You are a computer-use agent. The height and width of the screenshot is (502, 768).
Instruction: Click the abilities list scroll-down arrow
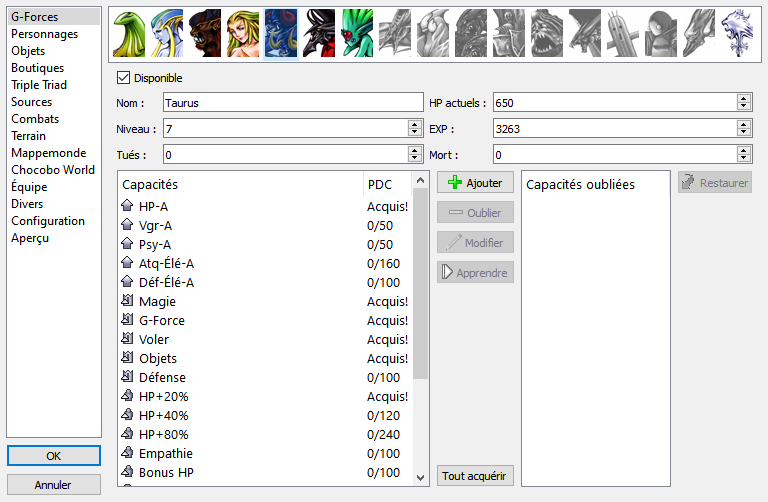pos(420,478)
